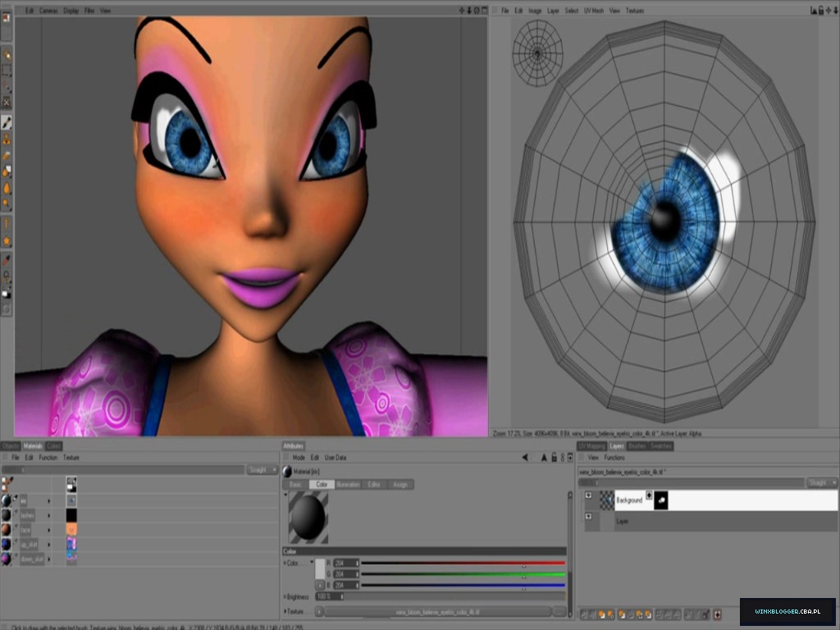Switch to the Brushes tab
This screenshot has height=630, width=840.
tap(637, 445)
